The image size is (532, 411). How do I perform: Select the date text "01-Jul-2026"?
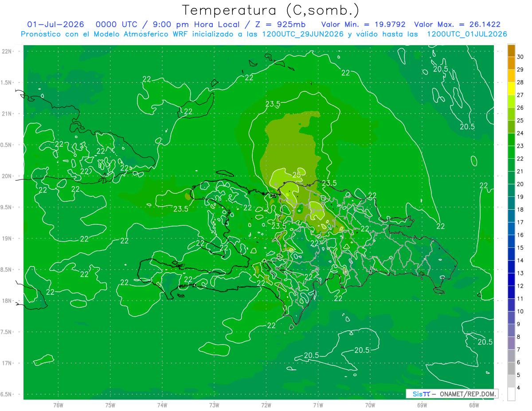[55, 24]
